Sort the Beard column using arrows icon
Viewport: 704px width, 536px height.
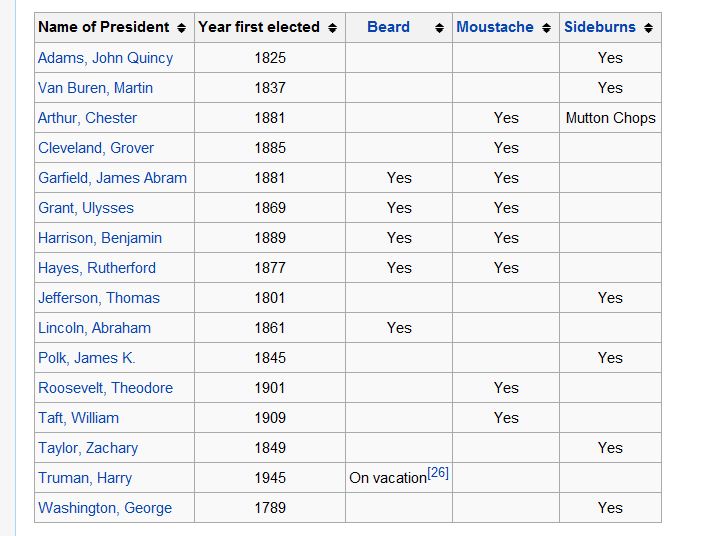pos(439,28)
